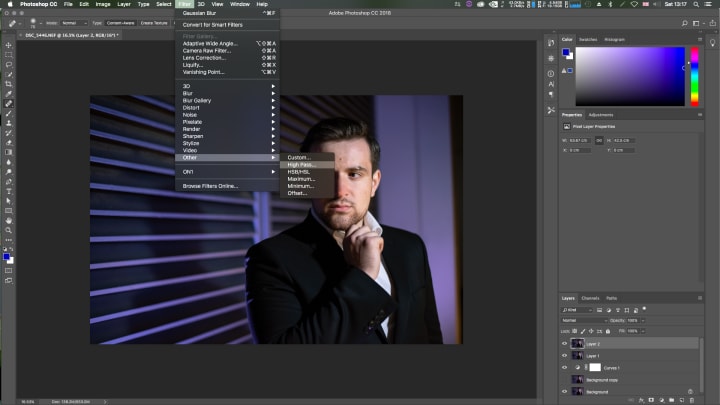This screenshot has width=720, height=405.
Task: Select the Dodge tool
Action: click(x=9, y=172)
